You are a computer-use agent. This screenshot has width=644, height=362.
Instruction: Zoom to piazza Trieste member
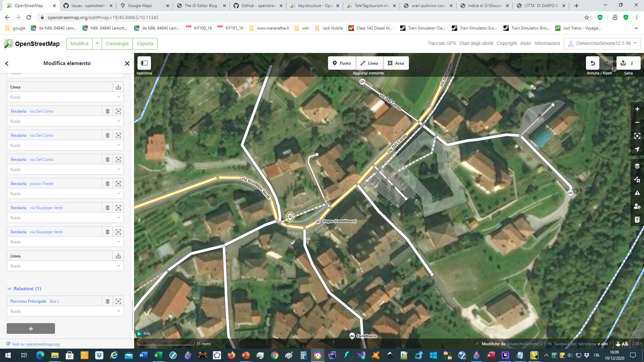[118, 184]
